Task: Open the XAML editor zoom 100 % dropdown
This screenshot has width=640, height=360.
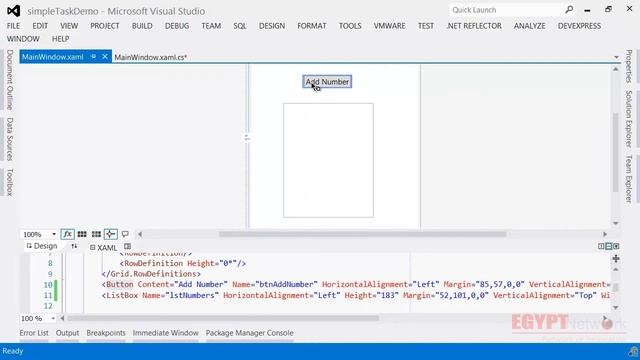Action: [53, 318]
